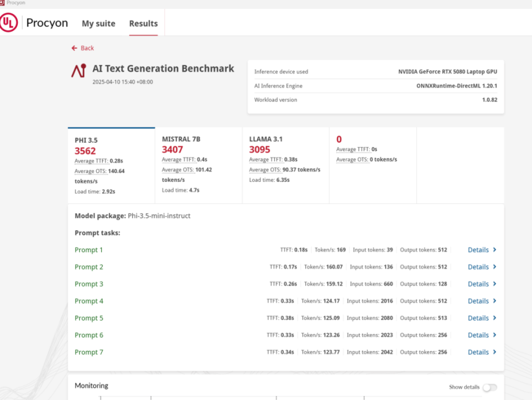
Task: Expand Prompt 7 details chevron
Action: 495,352
